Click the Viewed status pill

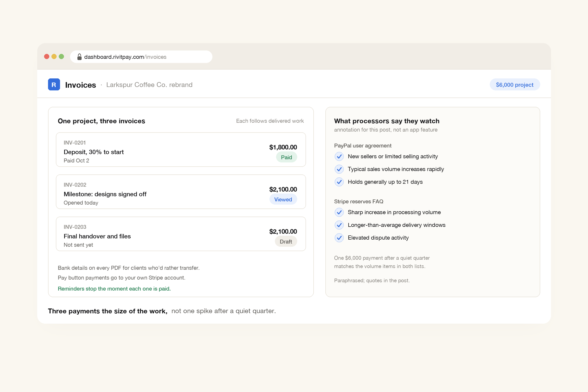coord(283,199)
